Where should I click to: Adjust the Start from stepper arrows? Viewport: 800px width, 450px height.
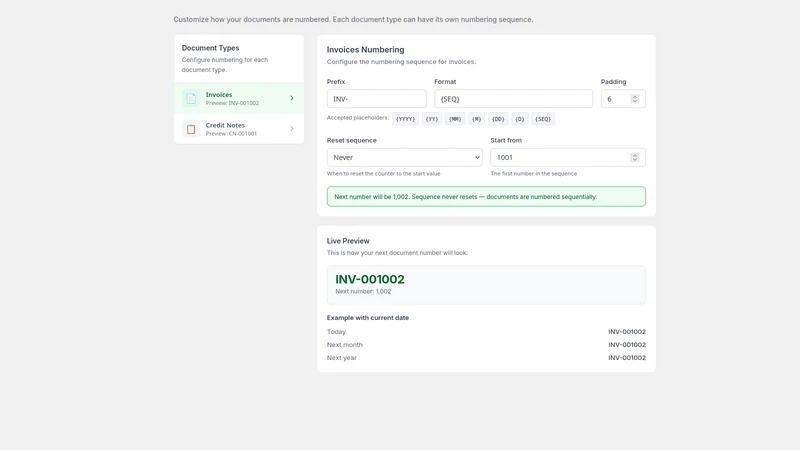pyautogui.click(x=635, y=158)
